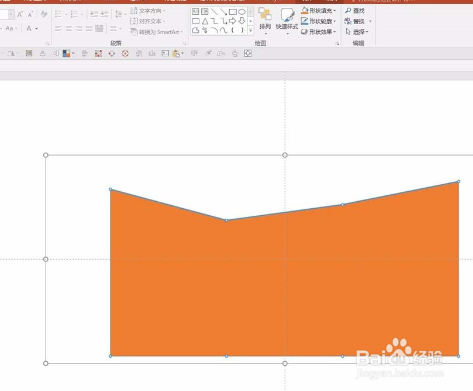Insert a left brace shape
This screenshot has width=473, height=391.
(x=233, y=30)
